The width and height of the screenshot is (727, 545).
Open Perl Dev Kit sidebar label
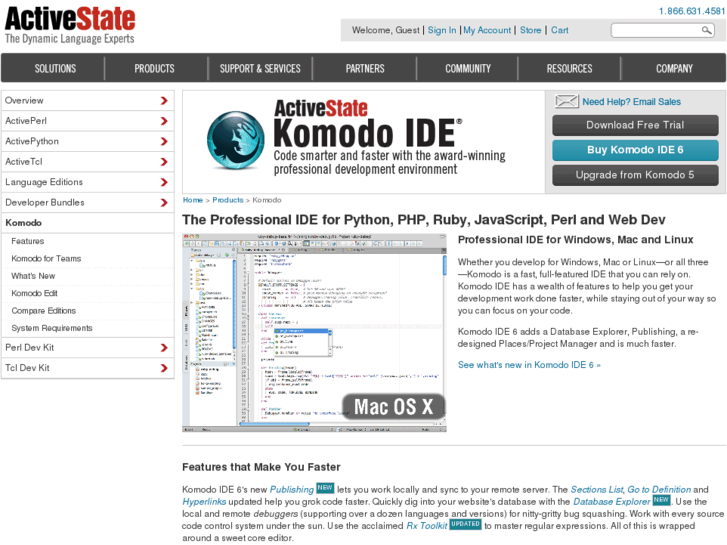click(x=29, y=348)
